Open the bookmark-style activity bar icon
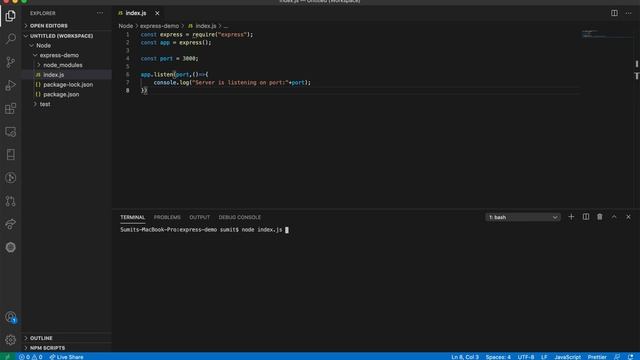This screenshot has height=360, width=640. pyautogui.click(x=11, y=154)
